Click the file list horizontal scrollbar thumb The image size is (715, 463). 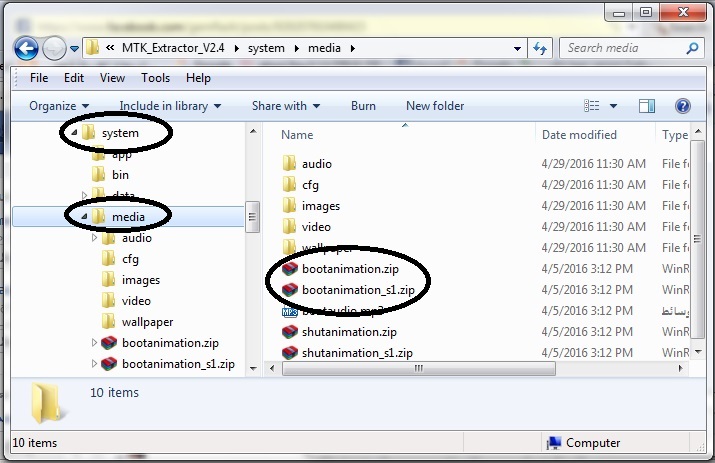click(x=419, y=368)
